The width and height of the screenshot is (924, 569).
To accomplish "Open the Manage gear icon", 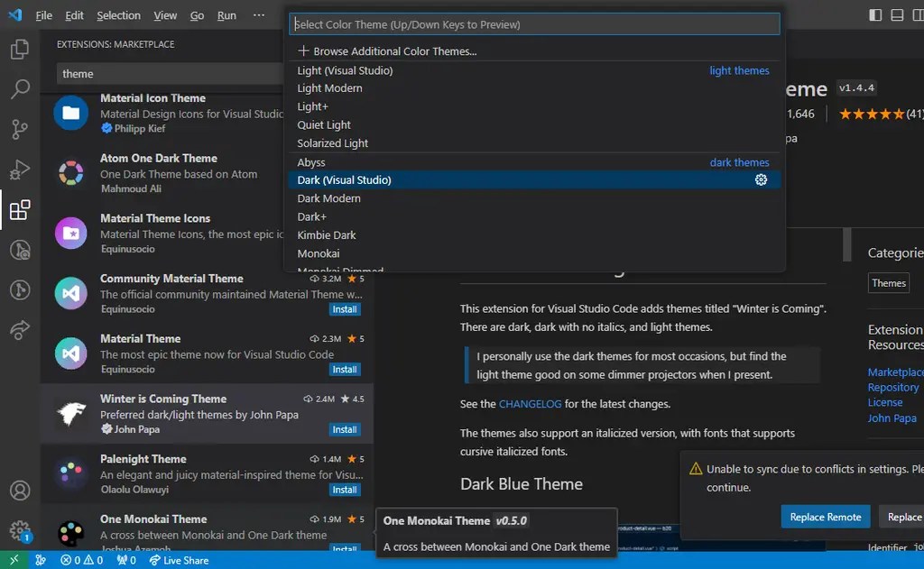I will [x=20, y=529].
